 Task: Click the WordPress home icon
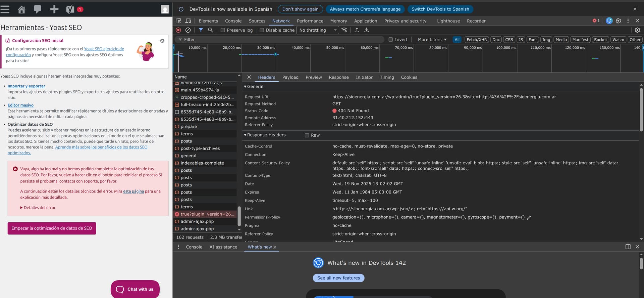pos(21,9)
